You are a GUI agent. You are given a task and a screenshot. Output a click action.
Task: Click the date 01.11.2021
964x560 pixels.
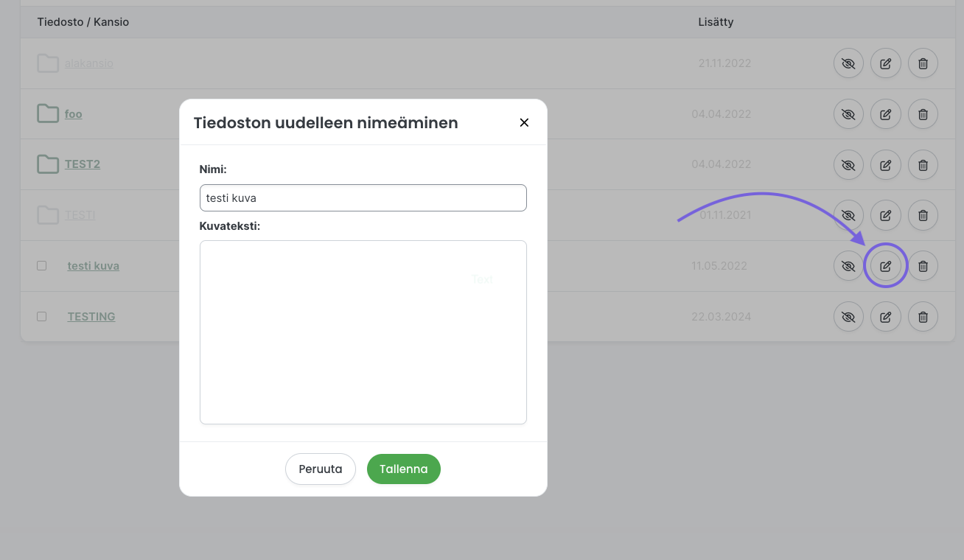pyautogui.click(x=725, y=215)
